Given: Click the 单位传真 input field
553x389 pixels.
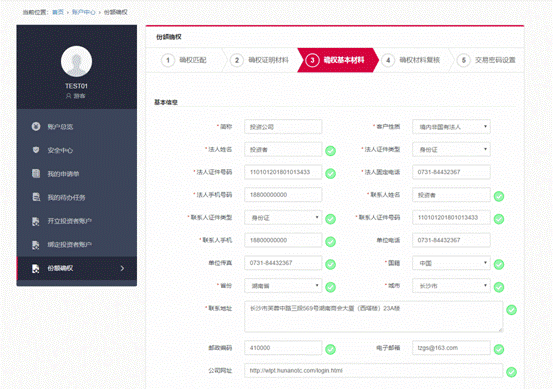Looking at the screenshot, I should click(283, 263).
